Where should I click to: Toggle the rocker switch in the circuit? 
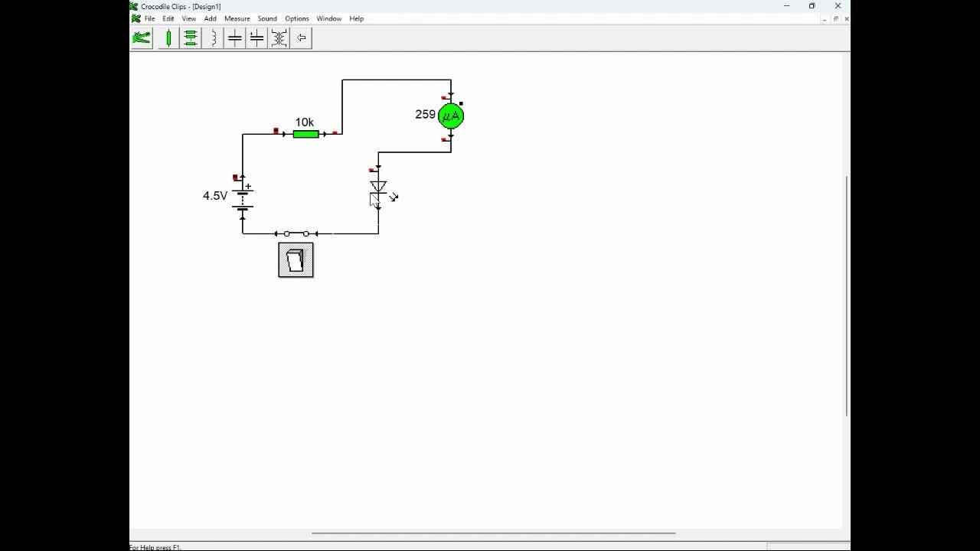tap(296, 260)
